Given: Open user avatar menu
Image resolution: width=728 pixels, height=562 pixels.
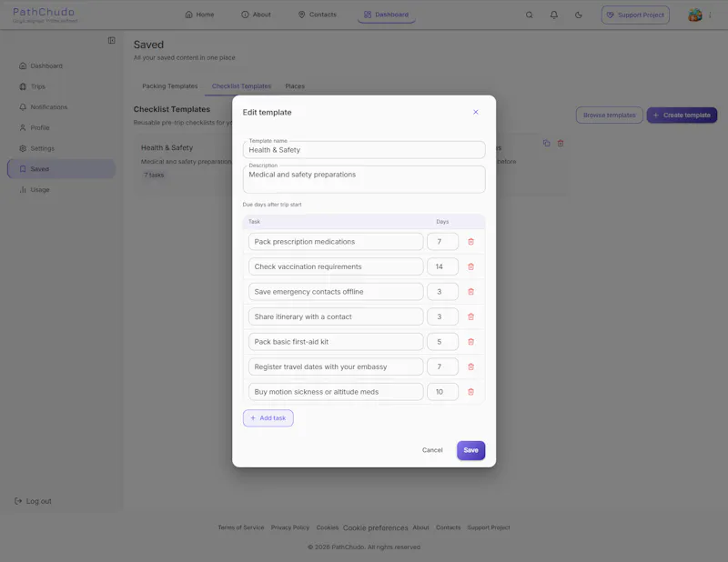Looking at the screenshot, I should (694, 15).
